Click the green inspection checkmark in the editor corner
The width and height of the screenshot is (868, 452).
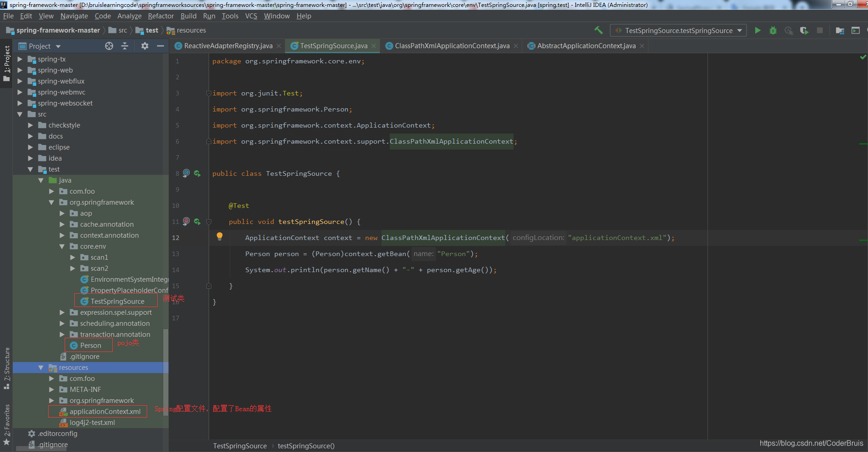[x=863, y=57]
